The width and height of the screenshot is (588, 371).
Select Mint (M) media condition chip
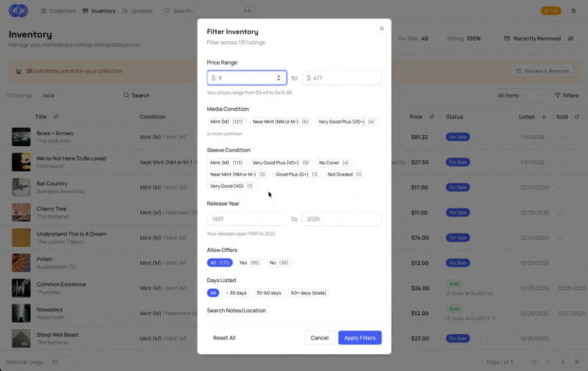[226, 122]
